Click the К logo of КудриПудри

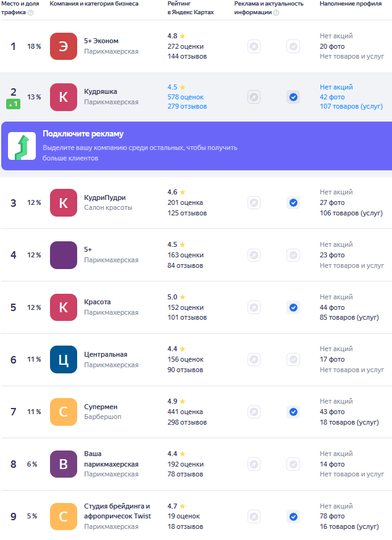[x=64, y=202]
